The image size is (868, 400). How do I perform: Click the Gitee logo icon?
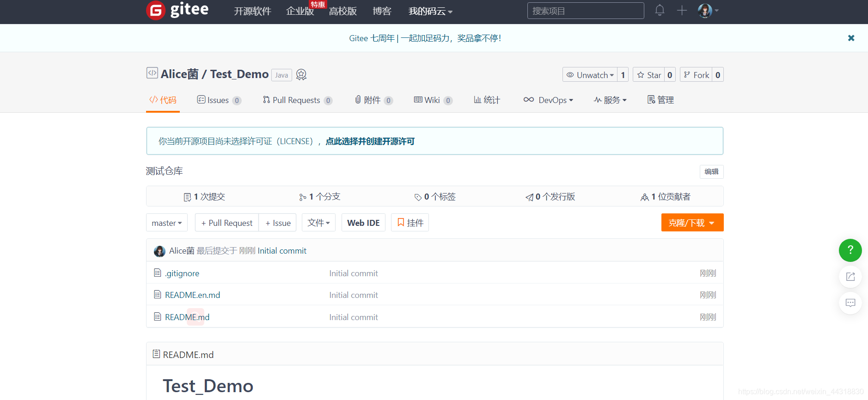(x=156, y=10)
